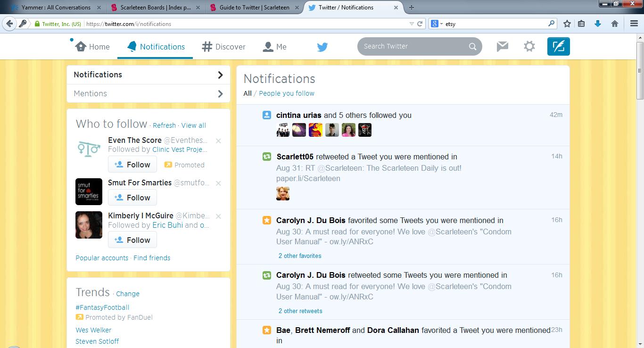Change the Trends location
The width and height of the screenshot is (644, 348).
(x=128, y=294)
